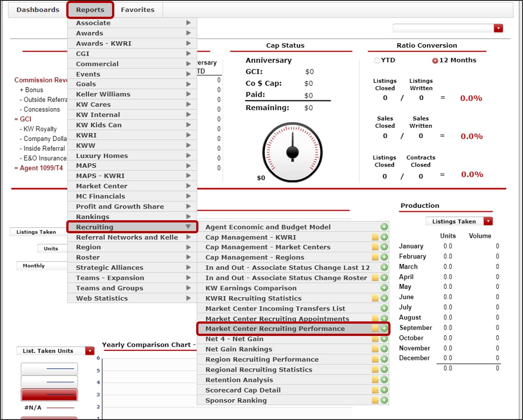This screenshot has height=420, width=523.
Task: Open the Web Statistics menu entry
Action: tap(132, 298)
